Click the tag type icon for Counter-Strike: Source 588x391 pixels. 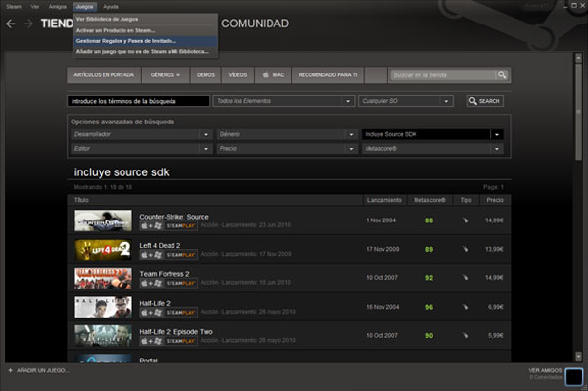pyautogui.click(x=465, y=220)
